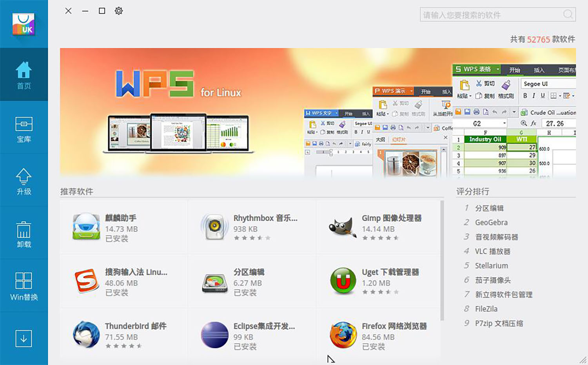Click the 评分排行 section heading
Screen dimensions: 588x365
[473, 191]
